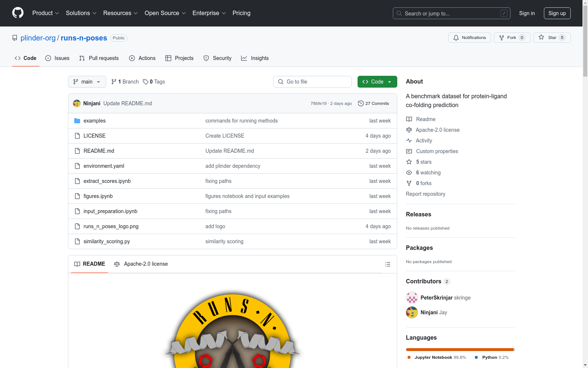588x368 pixels.
Task: Click the branch icon beside 1 Branch
Action: pos(114,82)
